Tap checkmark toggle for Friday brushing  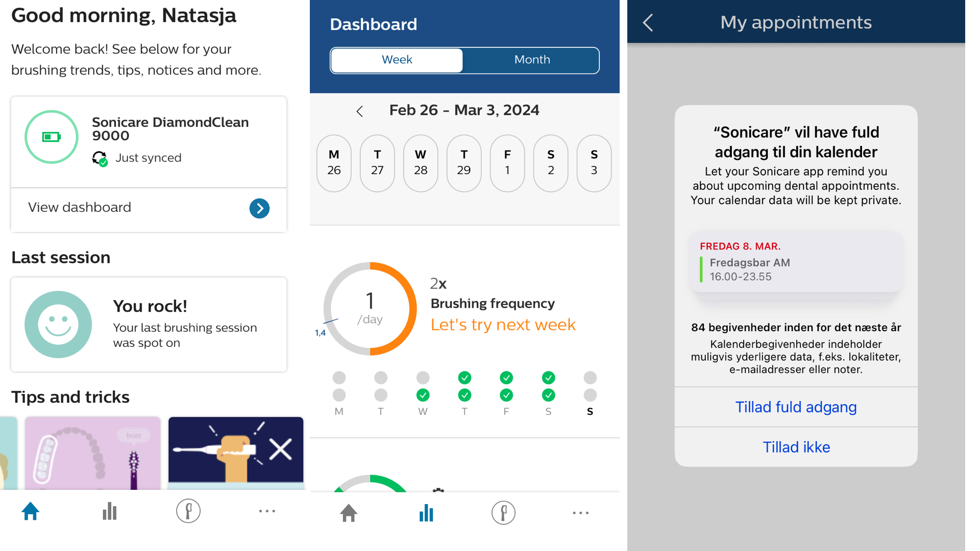[x=508, y=378]
